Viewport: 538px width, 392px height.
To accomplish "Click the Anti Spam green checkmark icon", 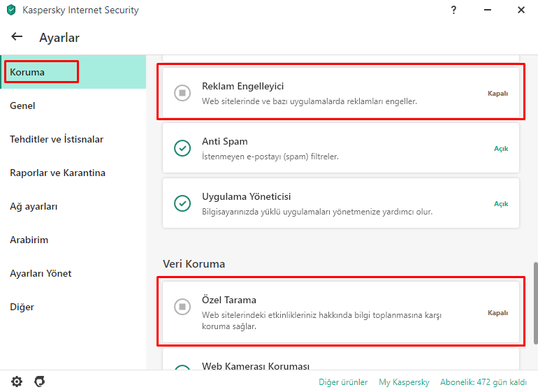I will [182, 148].
